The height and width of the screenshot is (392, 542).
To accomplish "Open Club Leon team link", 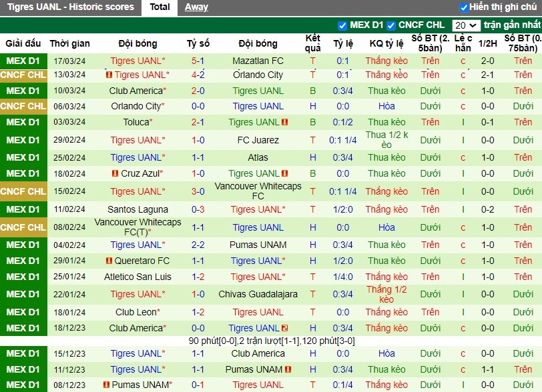I will coord(136,312).
